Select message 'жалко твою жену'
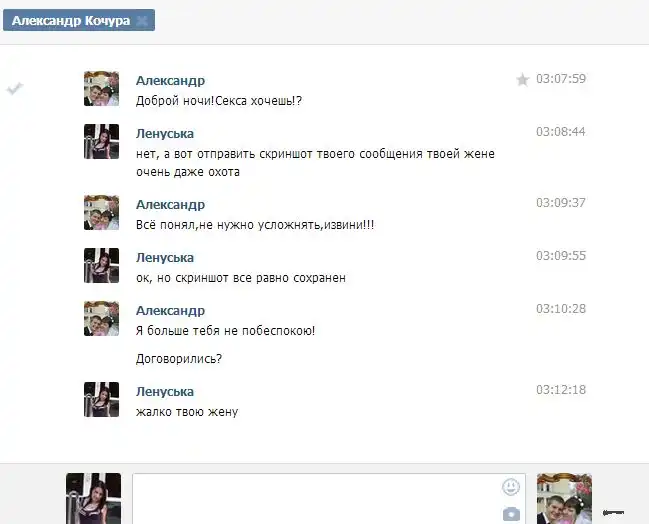This screenshot has width=649, height=524. [x=187, y=412]
